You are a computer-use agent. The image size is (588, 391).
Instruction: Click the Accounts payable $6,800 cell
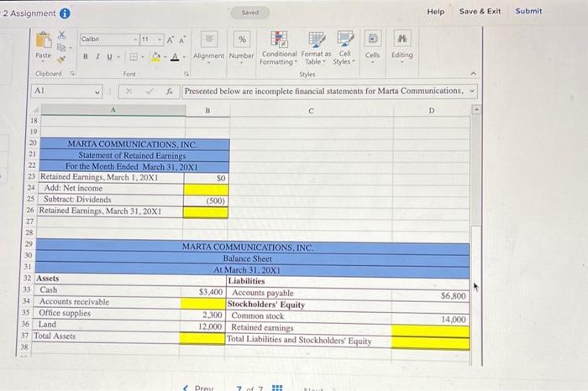(x=430, y=296)
